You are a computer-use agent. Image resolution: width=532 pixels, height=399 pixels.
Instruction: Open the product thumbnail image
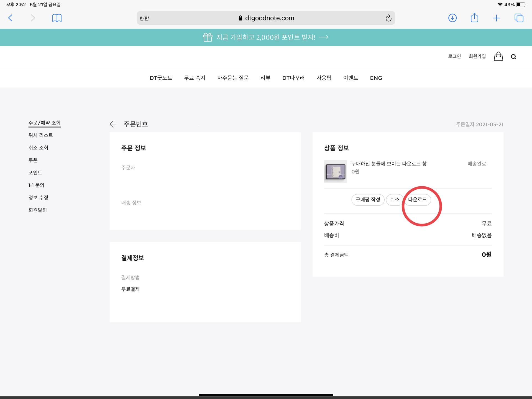[335, 171]
